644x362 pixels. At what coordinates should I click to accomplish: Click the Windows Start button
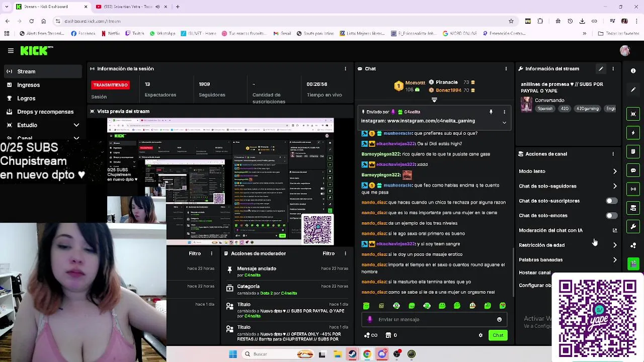click(233, 354)
